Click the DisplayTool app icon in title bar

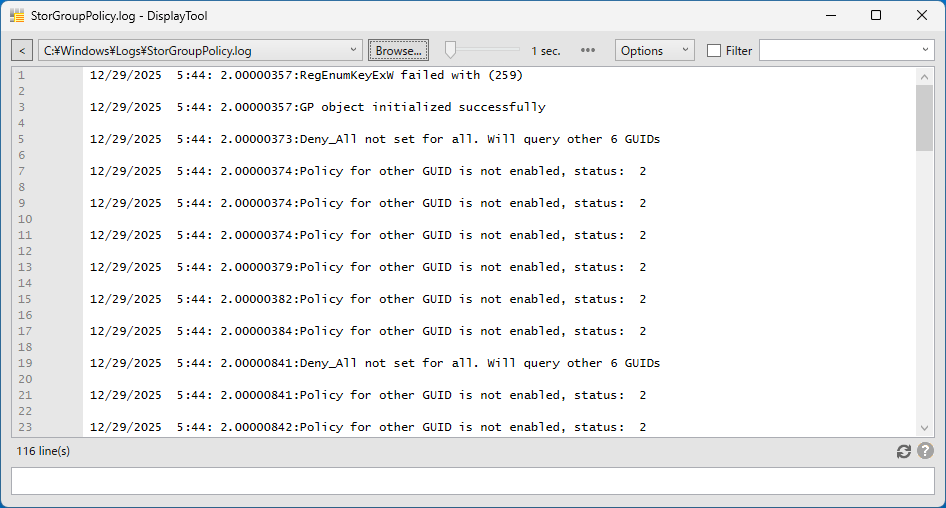click(x=17, y=16)
